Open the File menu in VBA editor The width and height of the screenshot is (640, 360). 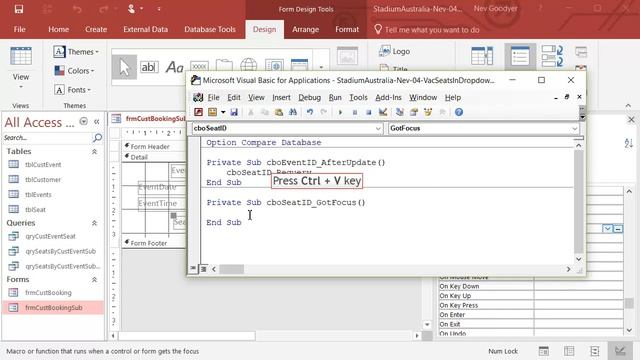click(213, 98)
